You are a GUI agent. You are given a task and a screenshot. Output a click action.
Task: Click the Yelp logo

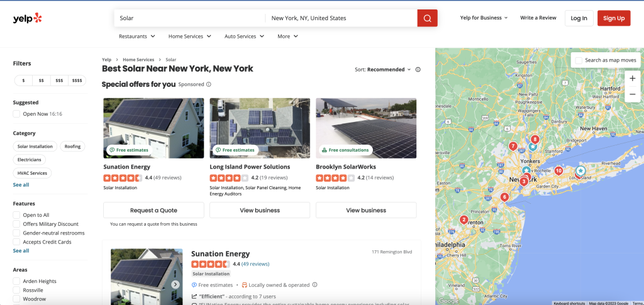pyautogui.click(x=28, y=18)
